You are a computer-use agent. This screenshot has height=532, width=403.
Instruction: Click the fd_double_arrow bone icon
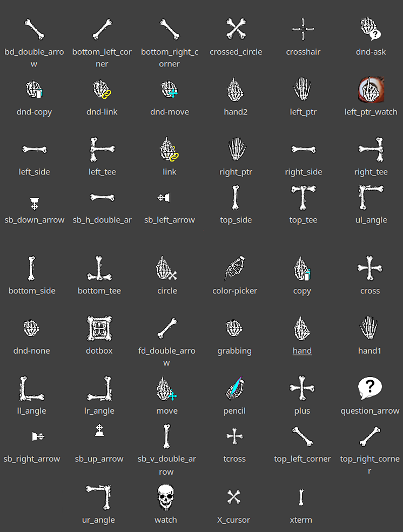pos(167,328)
